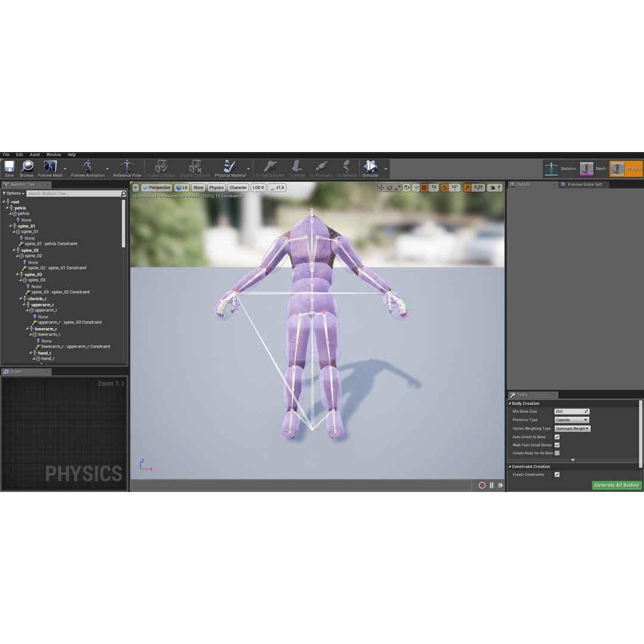
Task: Open the asset with the Browse icon
Action: tap(26, 168)
